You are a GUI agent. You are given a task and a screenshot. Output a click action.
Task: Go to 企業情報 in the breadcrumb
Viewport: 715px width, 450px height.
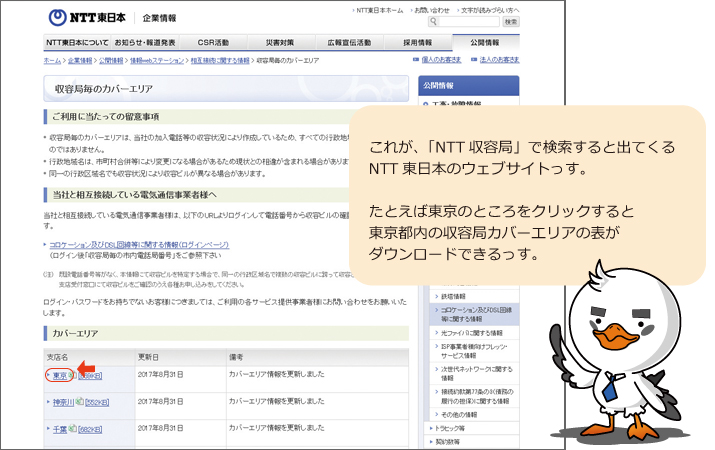(x=80, y=60)
